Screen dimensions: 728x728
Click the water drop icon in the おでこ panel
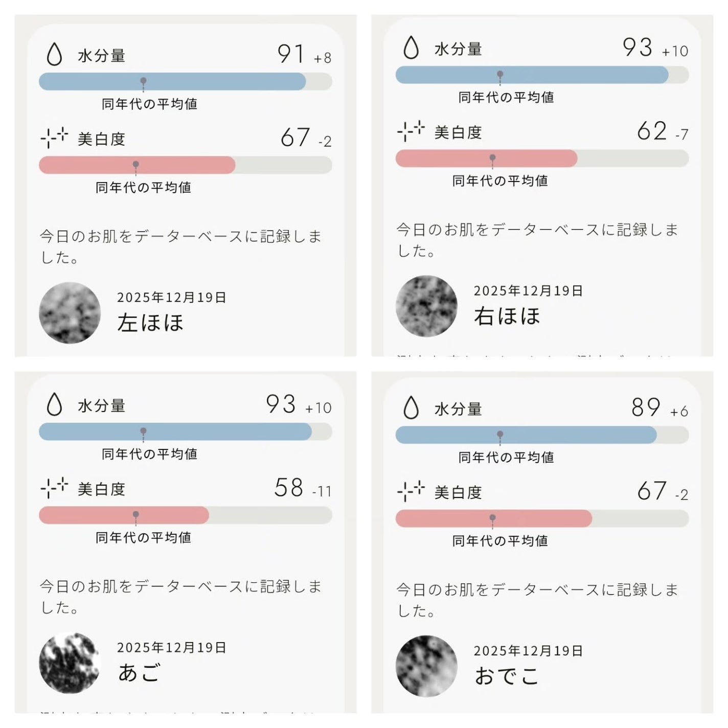pyautogui.click(x=411, y=407)
